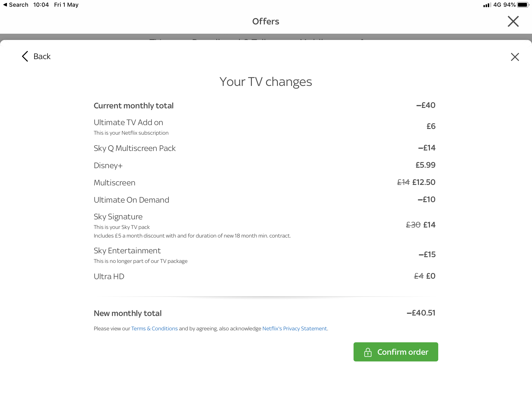Select the Ultimate On Demand row
The image size is (532, 399).
[x=131, y=200]
